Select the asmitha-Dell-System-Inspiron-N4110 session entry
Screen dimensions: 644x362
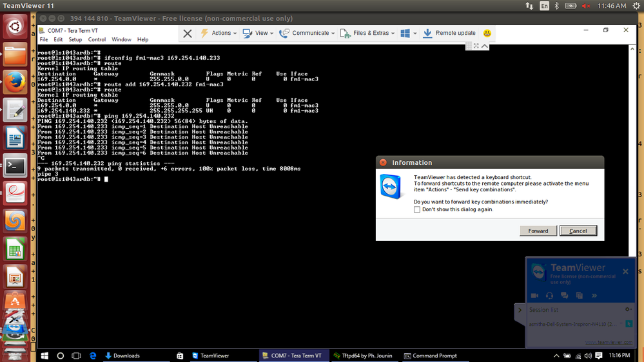[x=572, y=324]
